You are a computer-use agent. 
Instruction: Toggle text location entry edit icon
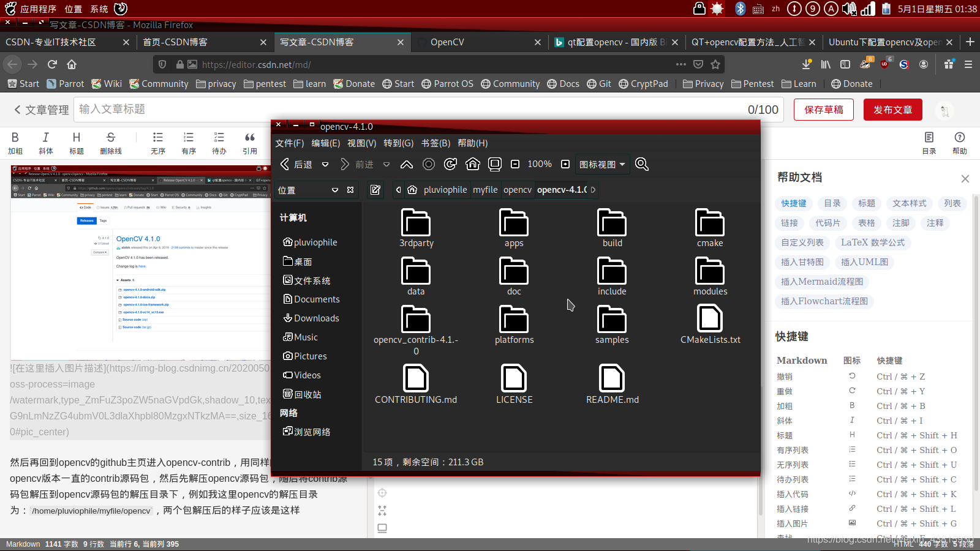[x=375, y=190]
